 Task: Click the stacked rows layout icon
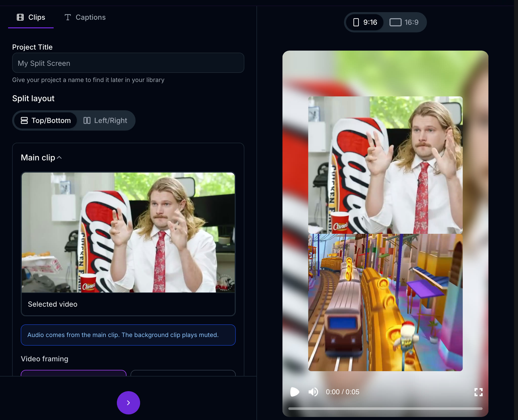point(24,120)
